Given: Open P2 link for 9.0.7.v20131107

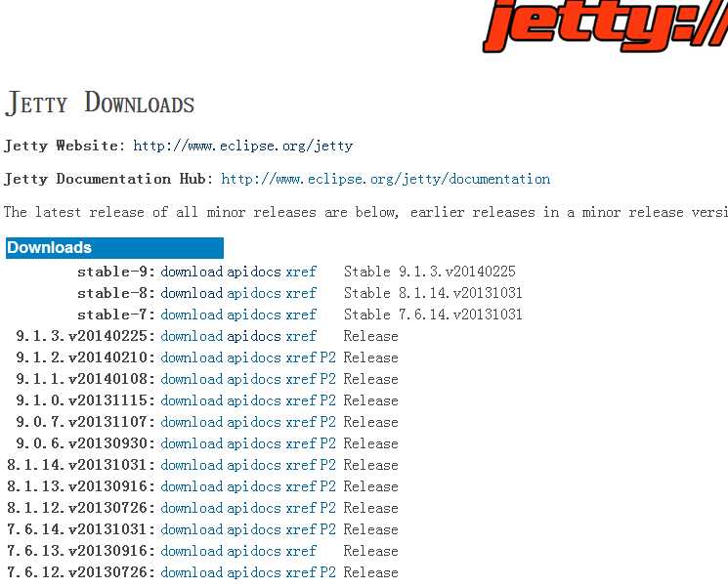Looking at the screenshot, I should click(327, 422).
